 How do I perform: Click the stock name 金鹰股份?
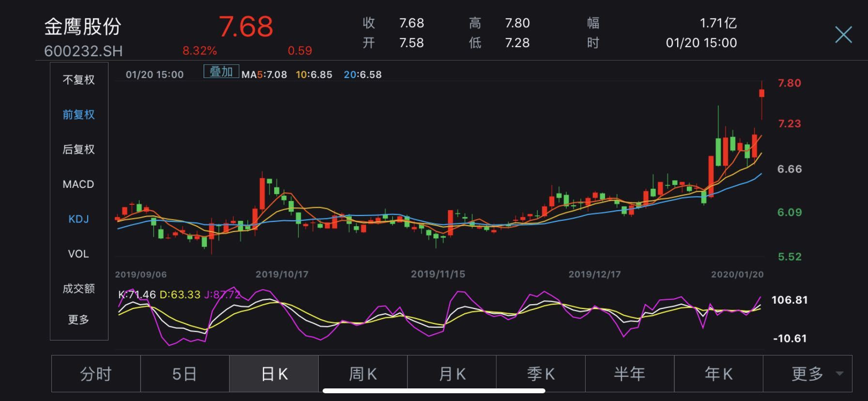tap(83, 27)
